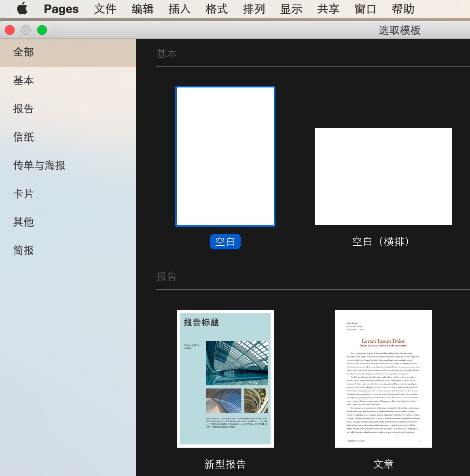
Task: Open the Pages application menu
Action: click(61, 8)
